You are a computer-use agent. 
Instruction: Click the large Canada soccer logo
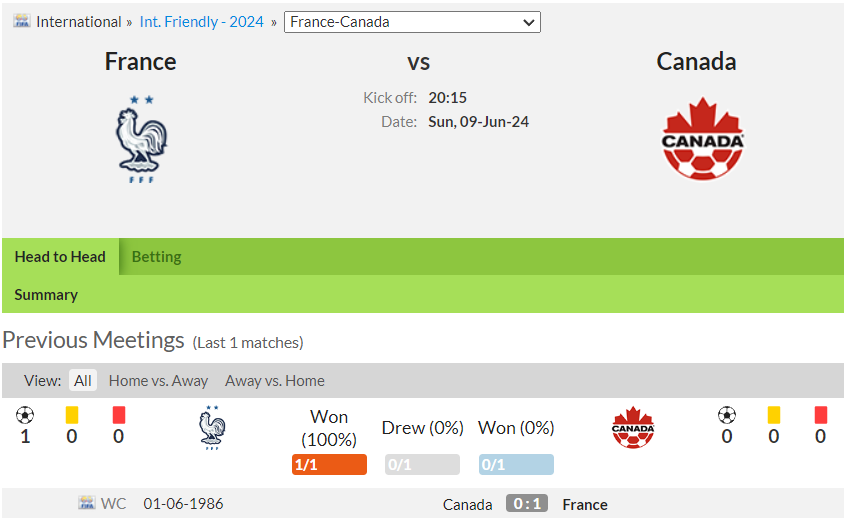(702, 139)
